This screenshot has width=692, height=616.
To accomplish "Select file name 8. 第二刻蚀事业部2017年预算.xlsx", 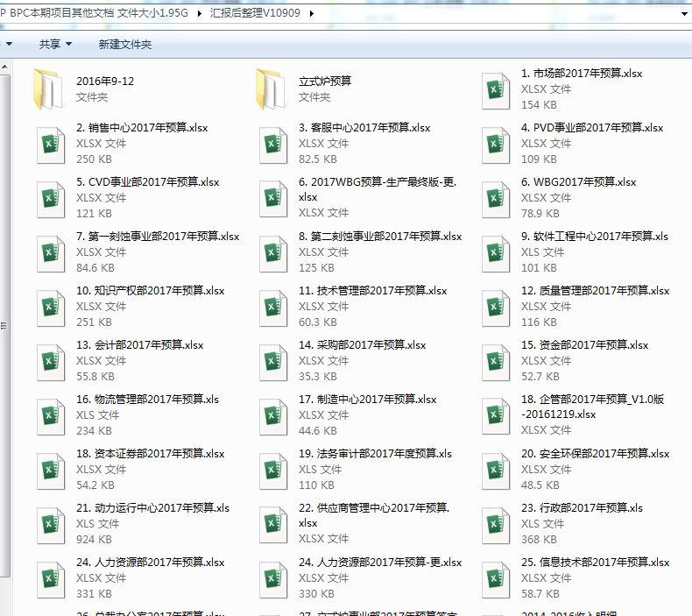I will tap(380, 237).
